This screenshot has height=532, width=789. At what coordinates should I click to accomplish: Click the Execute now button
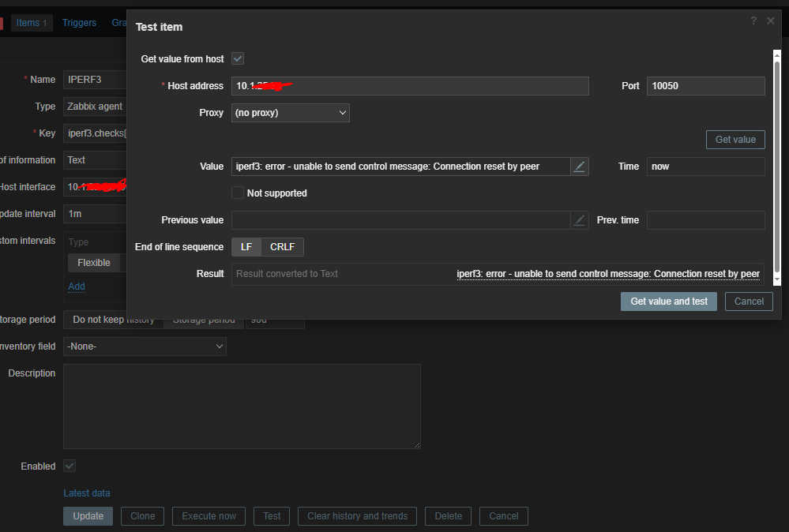click(209, 516)
